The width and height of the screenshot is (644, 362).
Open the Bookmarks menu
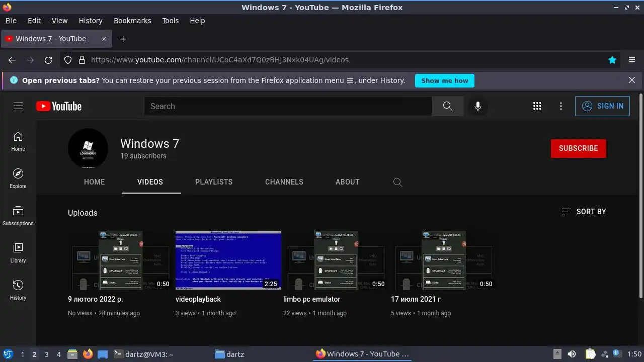coord(132,21)
